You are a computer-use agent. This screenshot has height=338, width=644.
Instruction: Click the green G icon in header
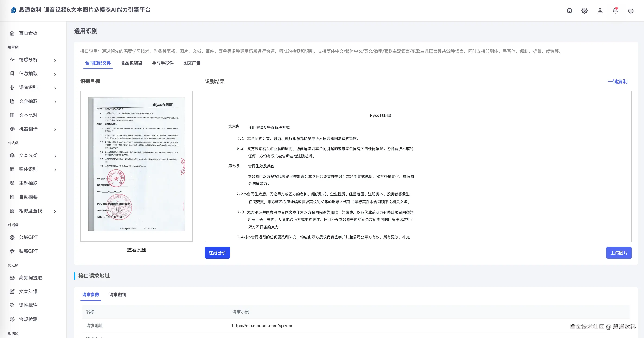point(569,11)
